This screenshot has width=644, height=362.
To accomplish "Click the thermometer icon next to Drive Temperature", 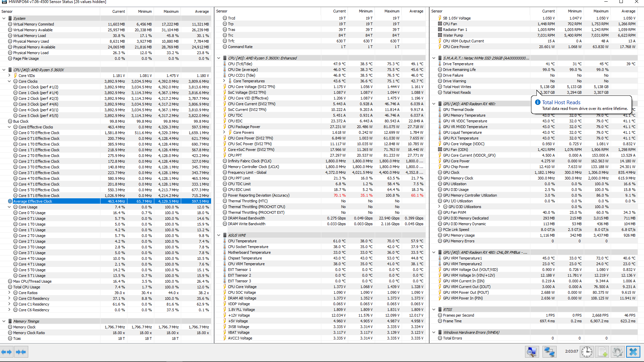I will 440,64.
